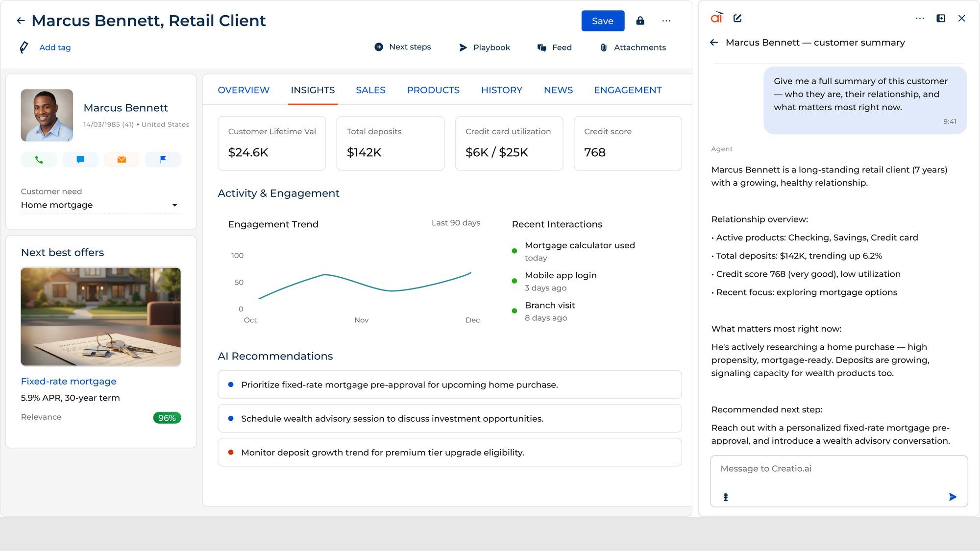The width and height of the screenshot is (980, 551).
Task: Go back from customer summary chat
Action: click(714, 43)
